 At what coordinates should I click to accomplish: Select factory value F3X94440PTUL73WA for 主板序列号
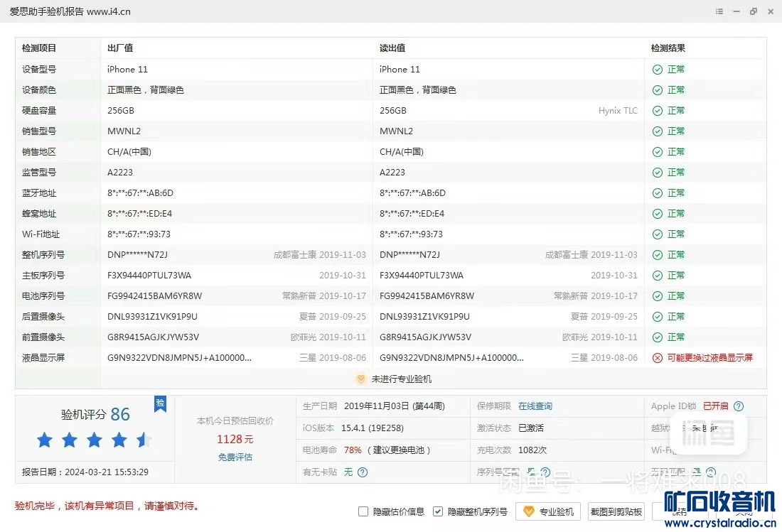149,276
